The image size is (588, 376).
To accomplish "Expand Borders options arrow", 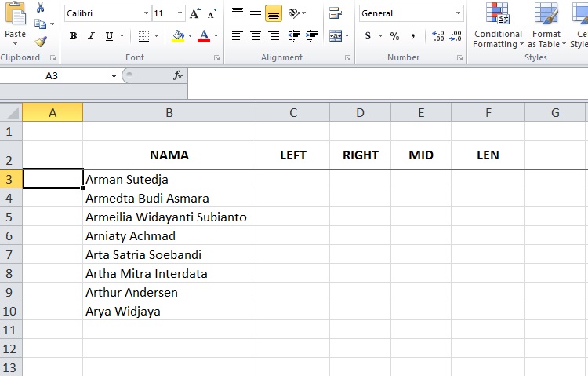I will tap(156, 36).
